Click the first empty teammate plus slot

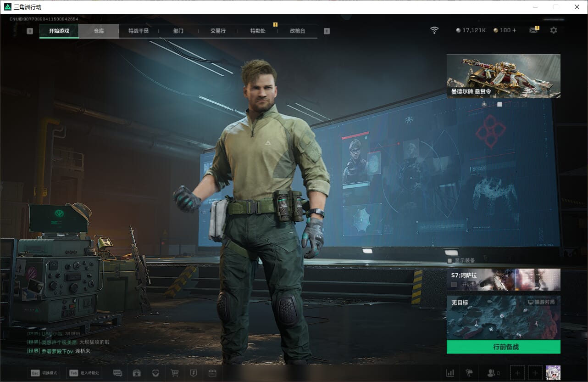tap(517, 373)
